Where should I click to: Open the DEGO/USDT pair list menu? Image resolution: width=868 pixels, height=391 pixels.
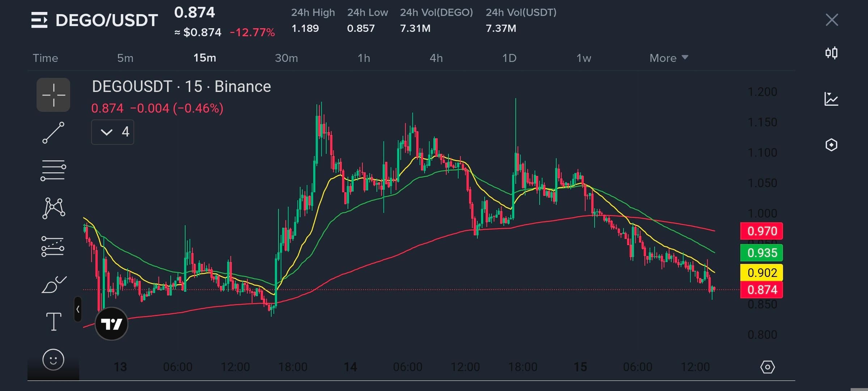tap(39, 20)
